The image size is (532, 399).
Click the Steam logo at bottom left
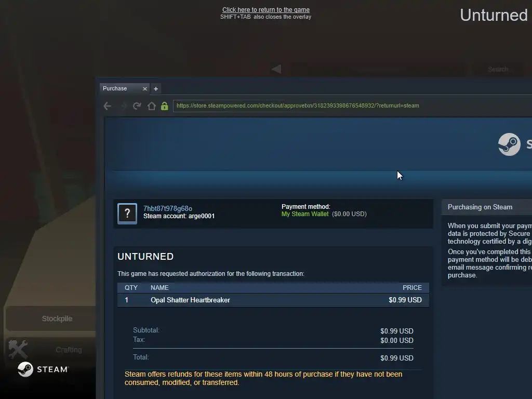[x=43, y=369]
